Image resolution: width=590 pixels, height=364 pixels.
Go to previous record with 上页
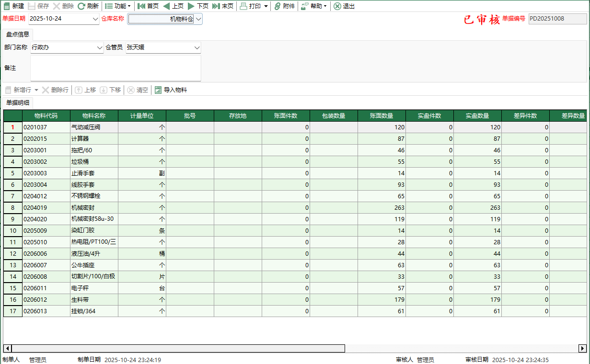166,6
